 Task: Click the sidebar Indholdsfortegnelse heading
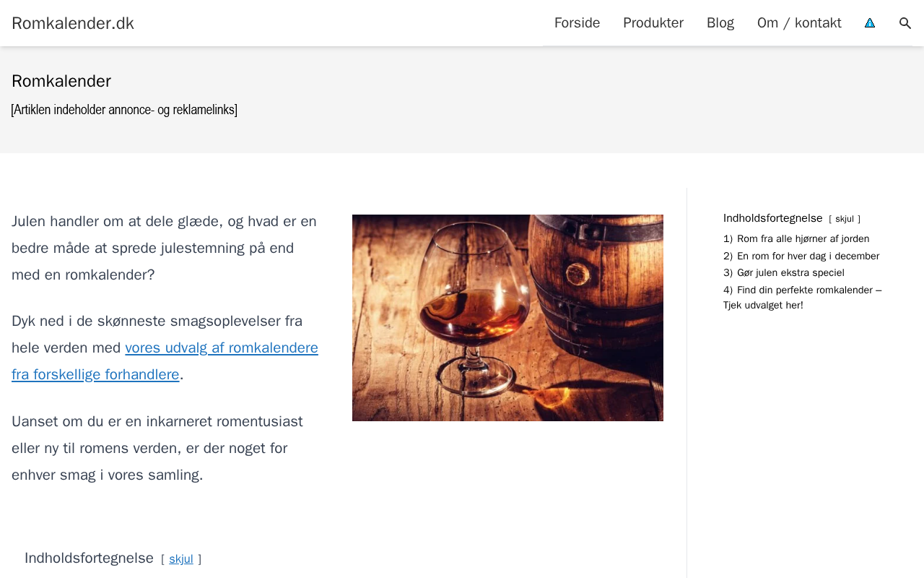tap(772, 218)
